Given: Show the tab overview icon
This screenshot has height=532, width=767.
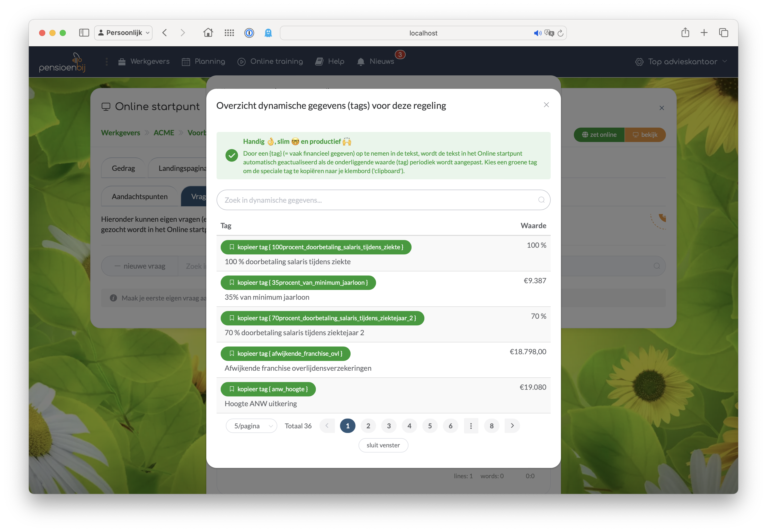Looking at the screenshot, I should click(723, 33).
